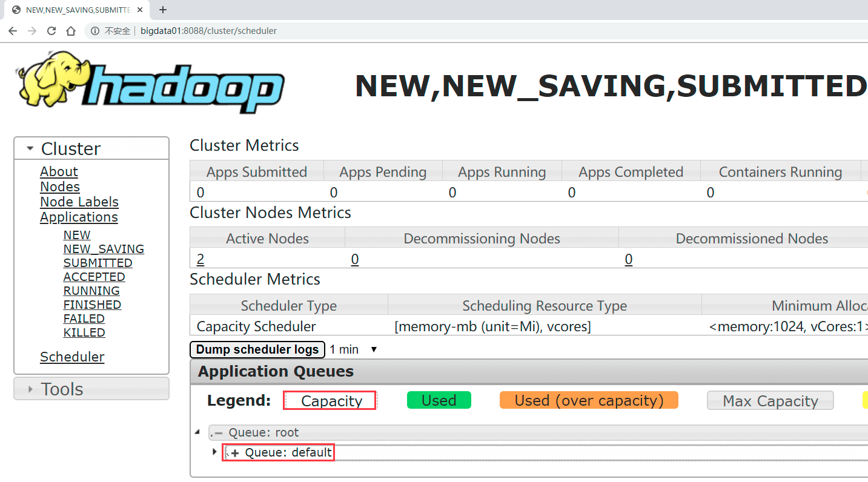Show SUBMITTED applications
This screenshot has width=868, height=482.
coord(98,263)
